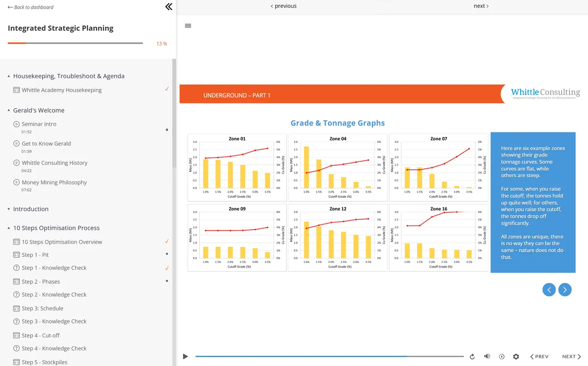
Task: Click status dot for Step 2 - Phases
Action: pyautogui.click(x=167, y=280)
